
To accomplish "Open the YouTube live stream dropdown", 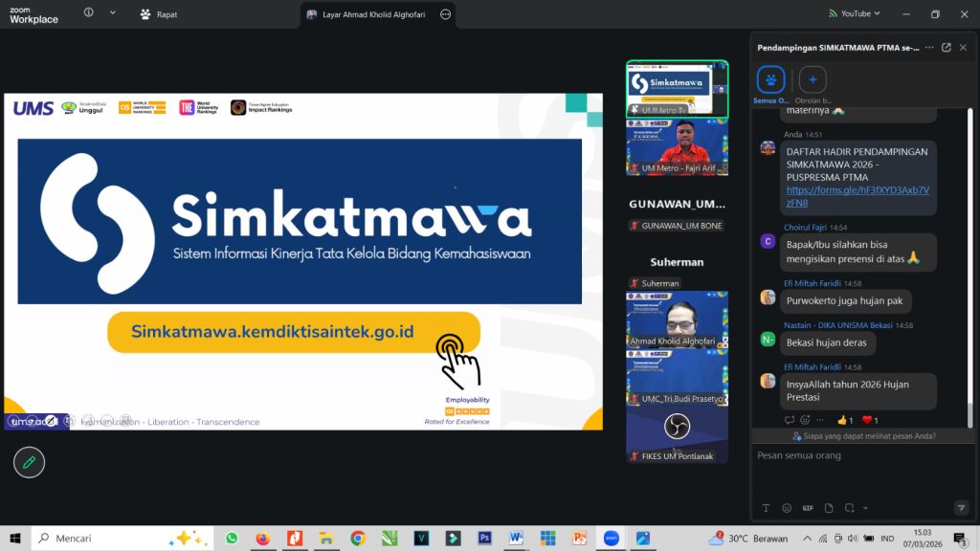I will 853,13.
